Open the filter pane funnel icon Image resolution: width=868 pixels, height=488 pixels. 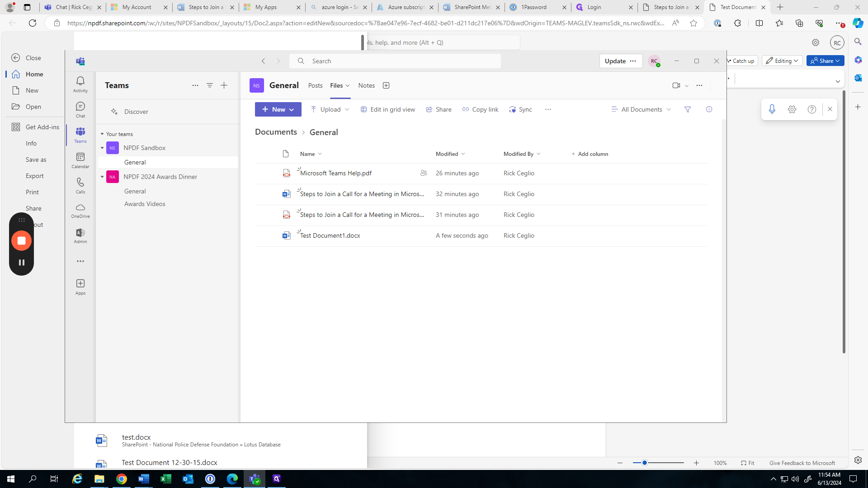coord(688,109)
